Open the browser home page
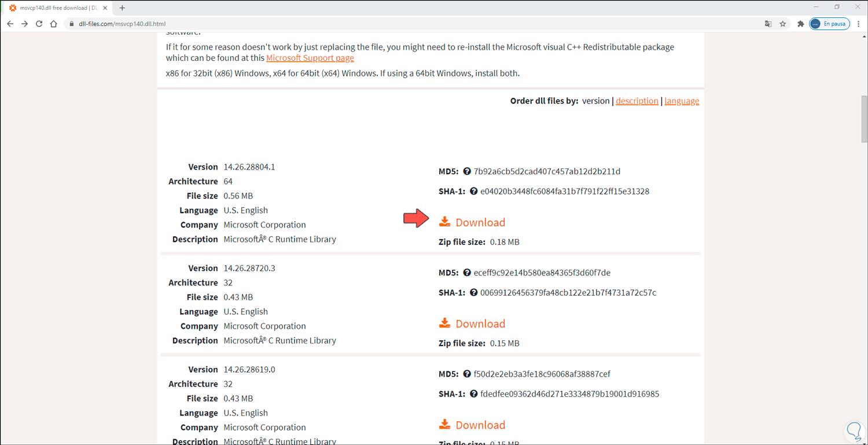Screen dimensions: 868x445 (x=53, y=24)
